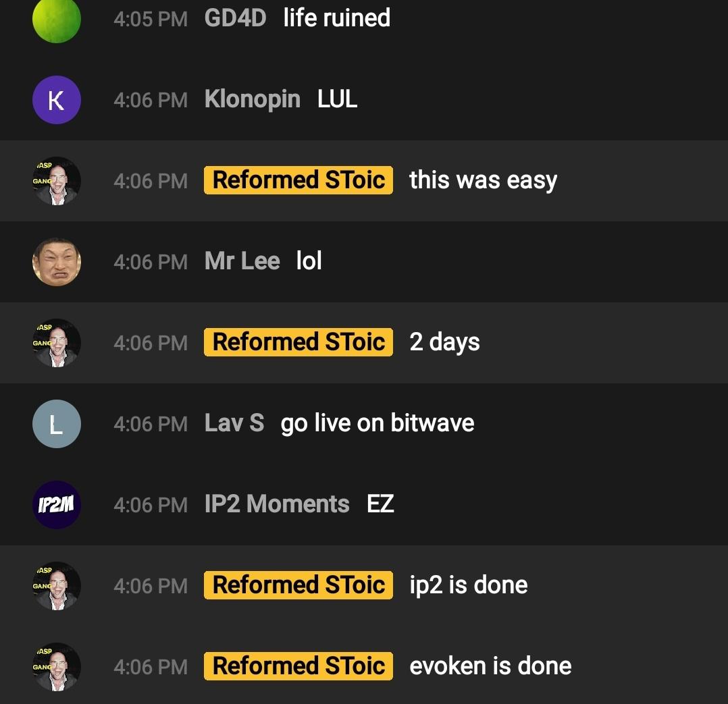Screen dimensions: 728x704
Task: Click the 4:05 PM timestamp
Action: (x=151, y=19)
